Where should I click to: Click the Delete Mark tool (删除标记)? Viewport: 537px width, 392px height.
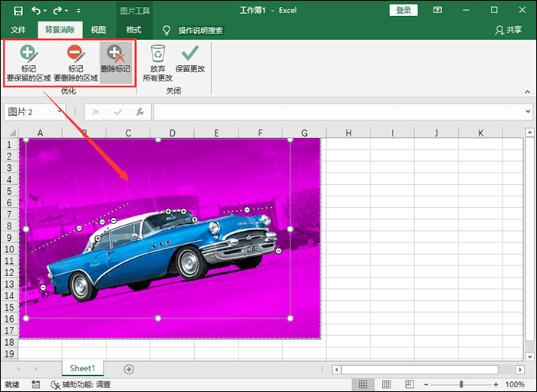(x=116, y=63)
